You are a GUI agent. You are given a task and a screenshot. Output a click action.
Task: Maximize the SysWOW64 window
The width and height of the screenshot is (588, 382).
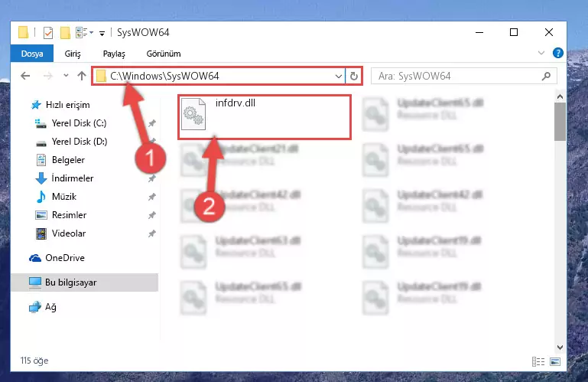click(514, 33)
